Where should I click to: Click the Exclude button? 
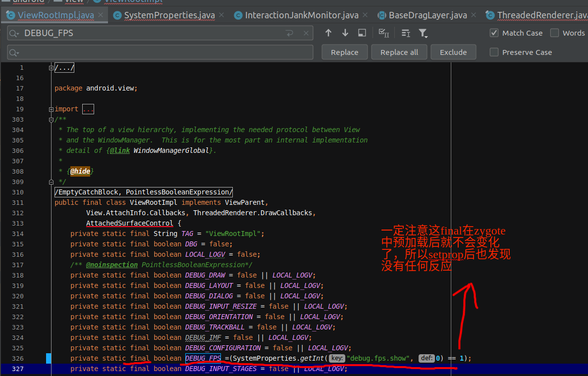pyautogui.click(x=453, y=52)
